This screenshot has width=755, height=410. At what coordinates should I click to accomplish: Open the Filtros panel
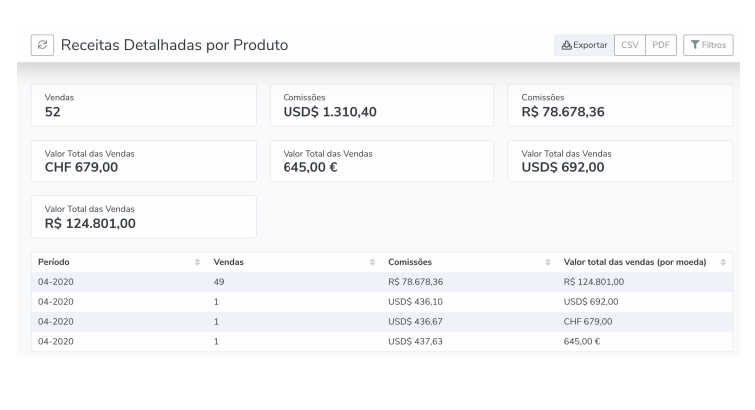tap(708, 45)
